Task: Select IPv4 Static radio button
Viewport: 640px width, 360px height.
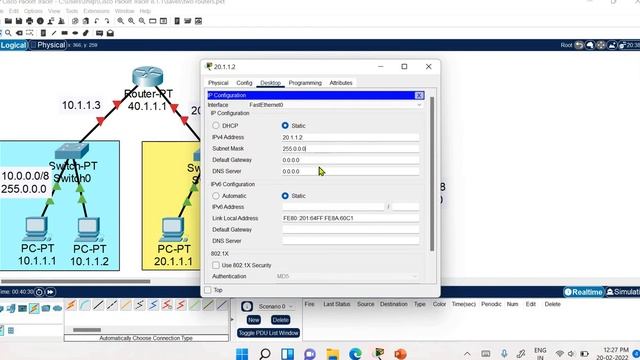Action: (285, 126)
